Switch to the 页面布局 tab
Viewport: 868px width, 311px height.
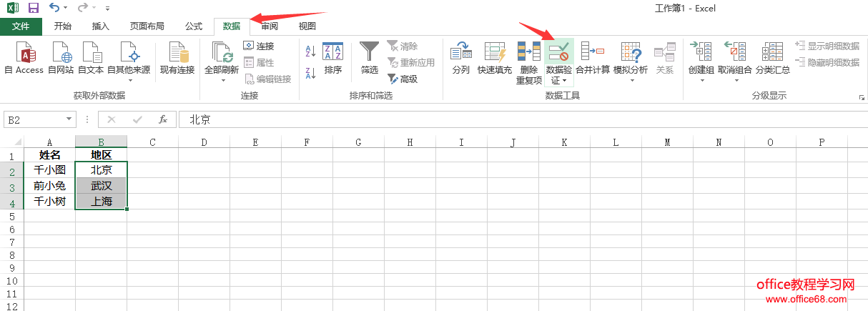147,26
